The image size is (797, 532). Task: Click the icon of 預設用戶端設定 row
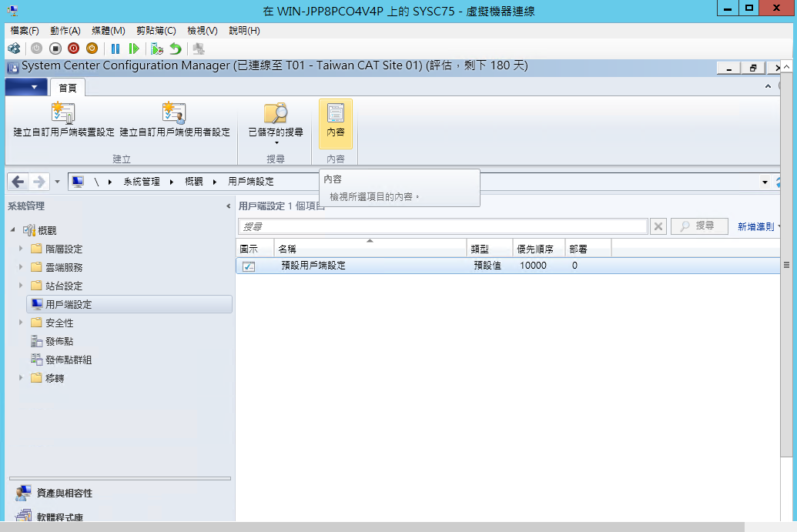point(249,266)
